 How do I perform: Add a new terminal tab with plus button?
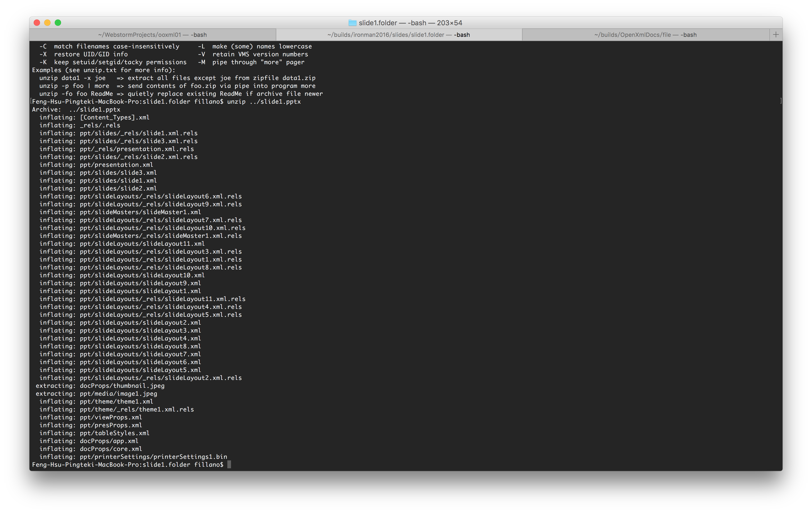coord(776,34)
